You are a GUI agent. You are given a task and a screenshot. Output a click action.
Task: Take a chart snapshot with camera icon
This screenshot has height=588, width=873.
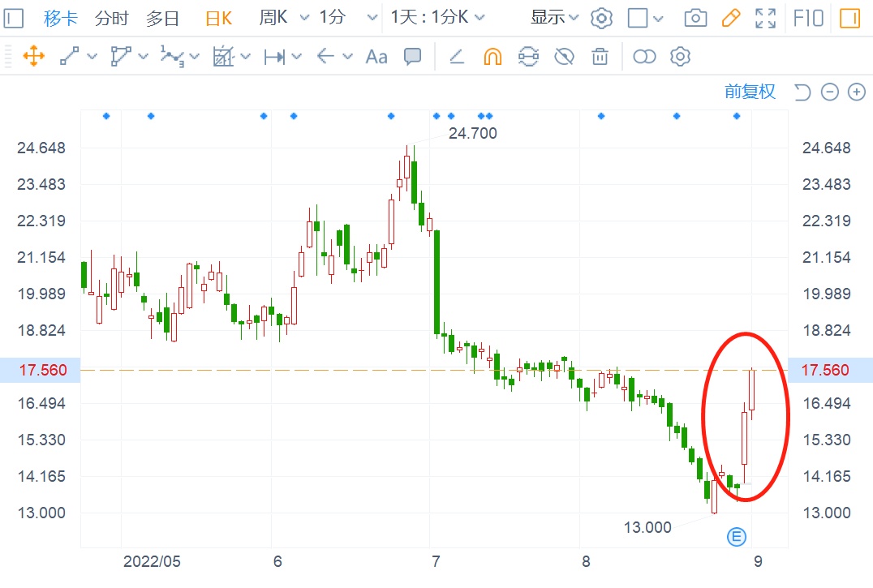695,19
